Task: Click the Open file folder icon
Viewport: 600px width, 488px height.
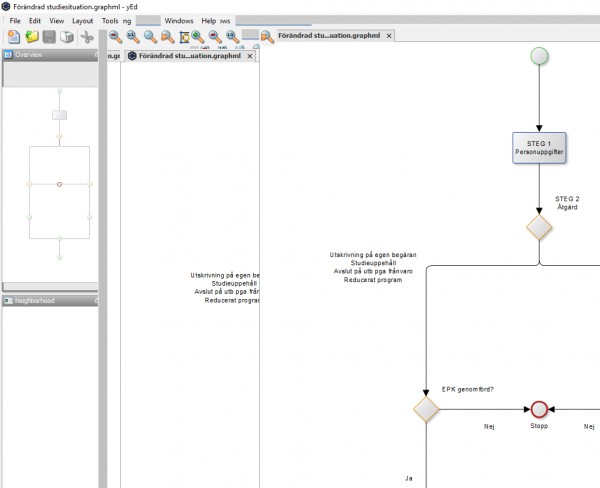Action: pyautogui.click(x=32, y=37)
